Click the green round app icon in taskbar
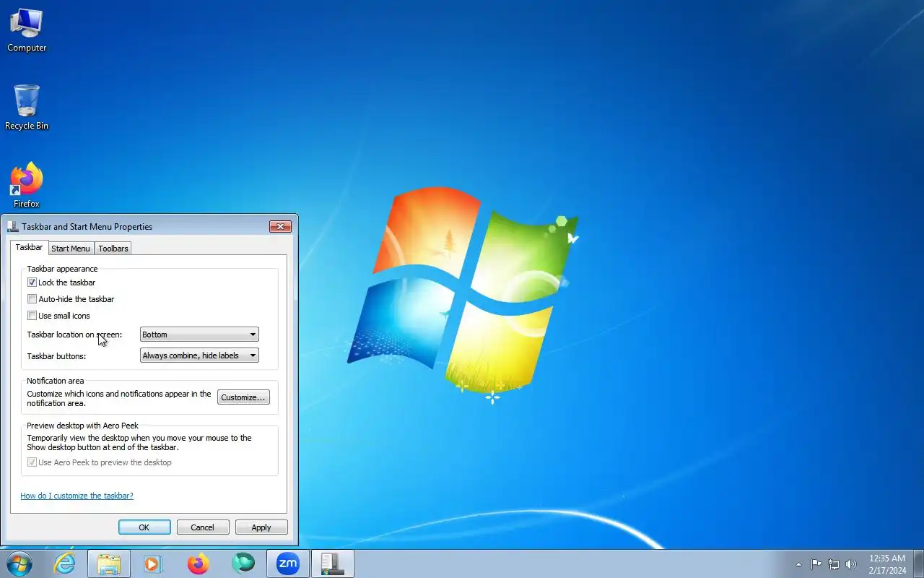 (243, 564)
